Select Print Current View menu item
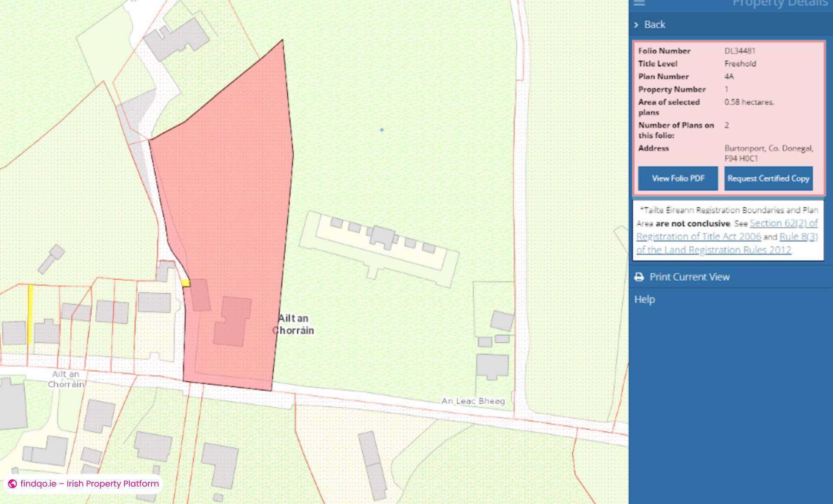The height and width of the screenshot is (504, 833). tap(689, 277)
